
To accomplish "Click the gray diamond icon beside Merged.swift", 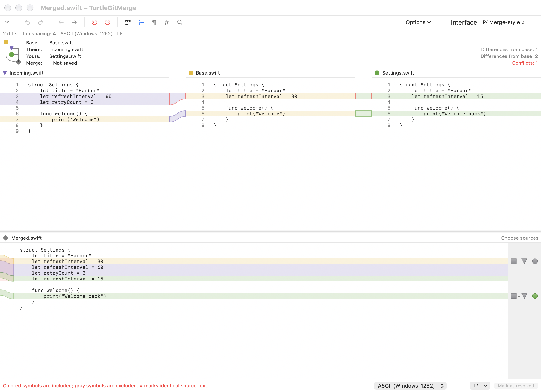I will click(6, 238).
